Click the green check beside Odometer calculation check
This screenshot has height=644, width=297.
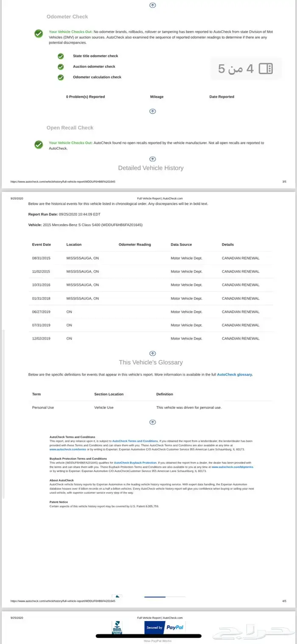click(61, 77)
